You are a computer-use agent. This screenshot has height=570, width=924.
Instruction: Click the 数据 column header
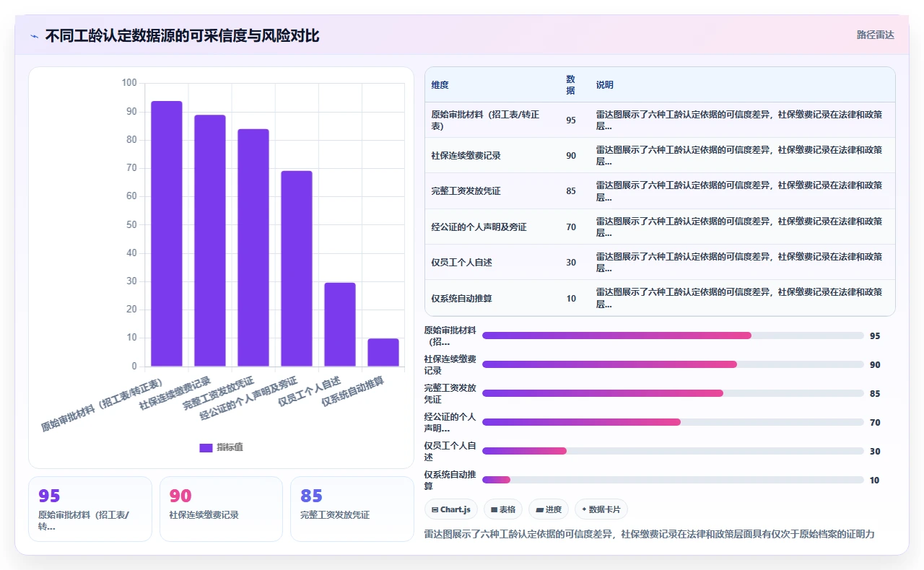pyautogui.click(x=571, y=85)
